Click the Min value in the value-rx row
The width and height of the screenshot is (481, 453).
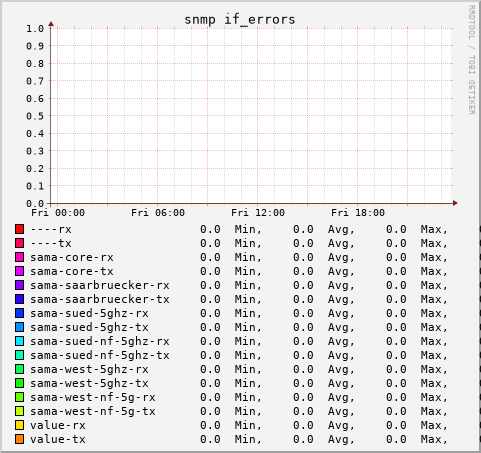210,425
